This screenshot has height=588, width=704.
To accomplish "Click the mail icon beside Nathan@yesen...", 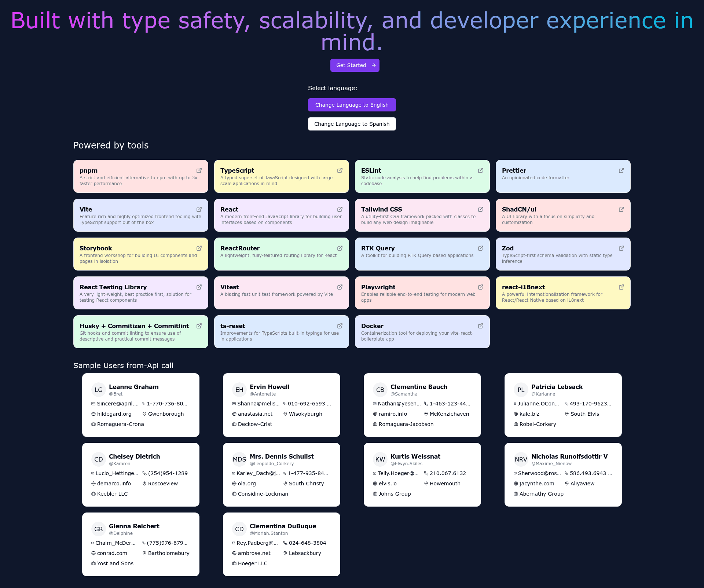I will point(375,404).
